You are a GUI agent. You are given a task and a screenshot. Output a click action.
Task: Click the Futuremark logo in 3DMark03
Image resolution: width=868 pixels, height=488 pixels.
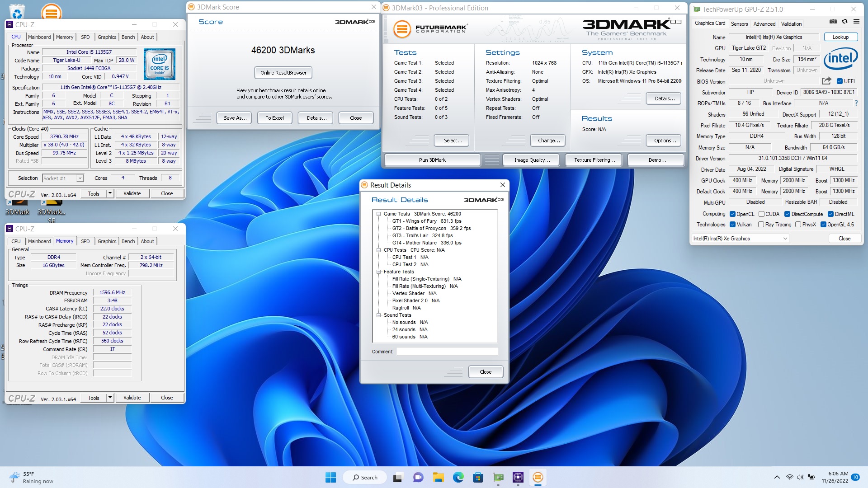[429, 29]
